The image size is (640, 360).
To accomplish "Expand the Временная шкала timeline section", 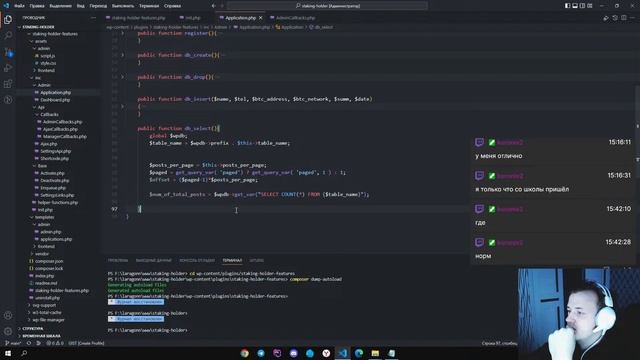I will click(x=41, y=336).
